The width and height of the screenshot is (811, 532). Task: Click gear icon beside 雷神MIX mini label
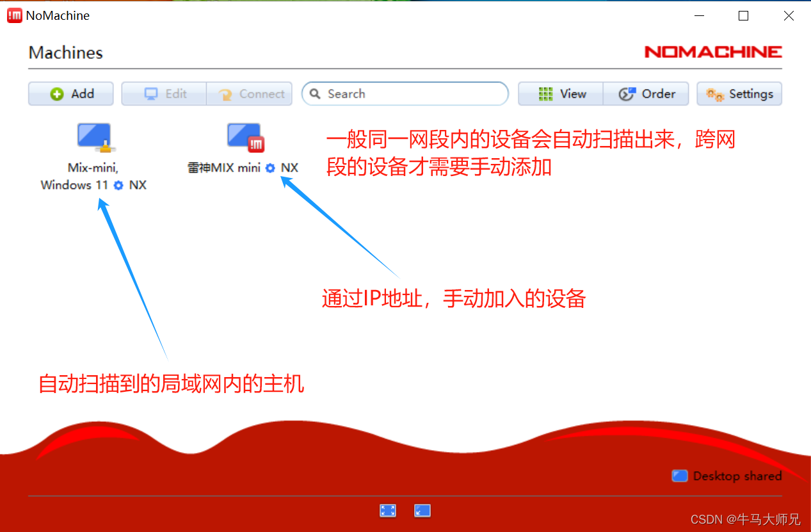coord(270,168)
